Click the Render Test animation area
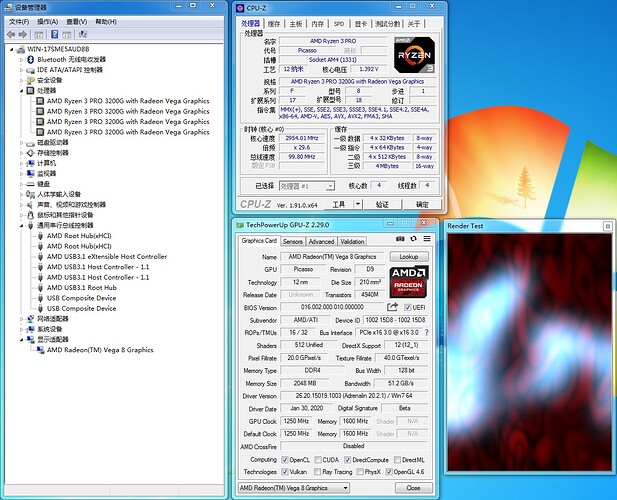 pos(530,352)
